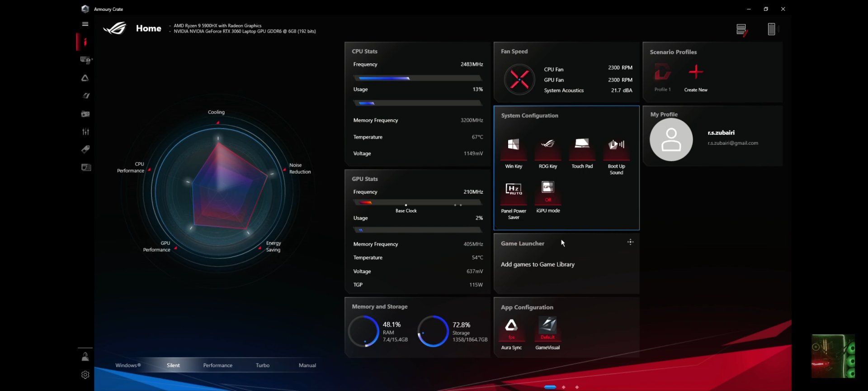Click the CPU temperature 67°C value
The image size is (868, 391).
(477, 137)
